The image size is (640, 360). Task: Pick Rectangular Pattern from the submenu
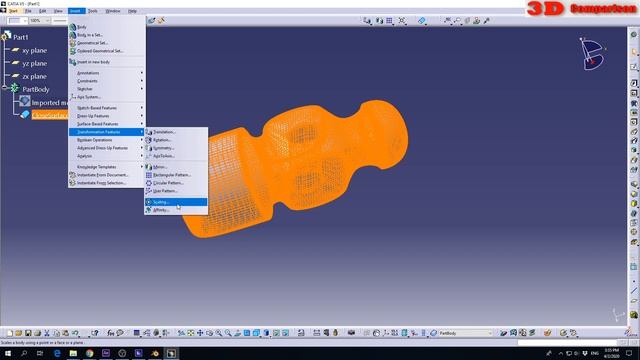click(x=176, y=175)
